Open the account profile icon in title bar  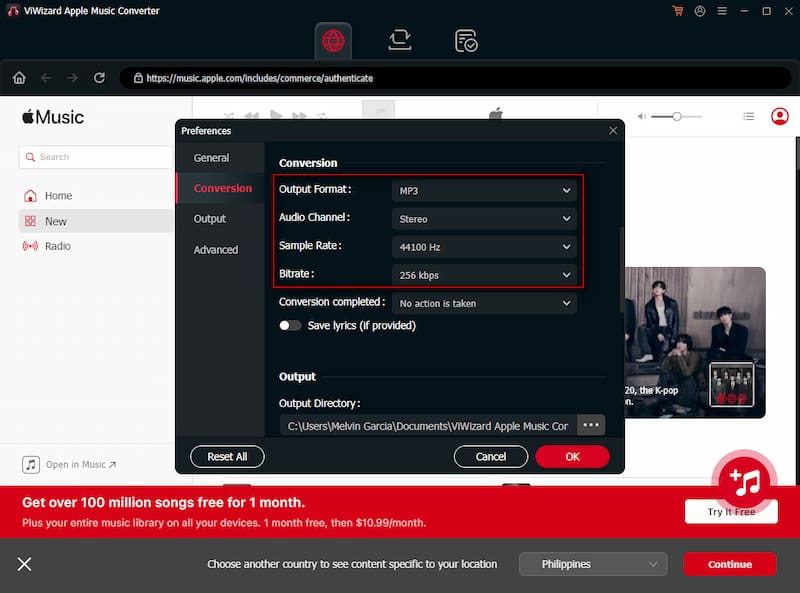pyautogui.click(x=700, y=11)
